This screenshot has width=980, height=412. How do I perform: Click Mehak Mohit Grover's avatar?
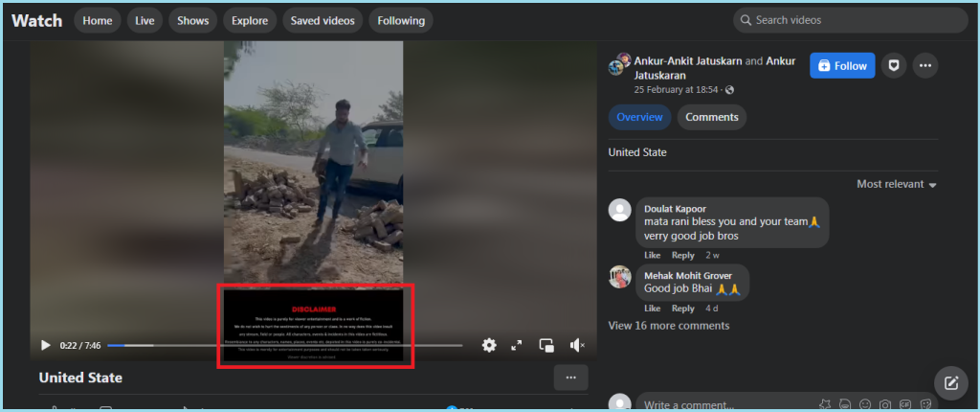click(620, 277)
